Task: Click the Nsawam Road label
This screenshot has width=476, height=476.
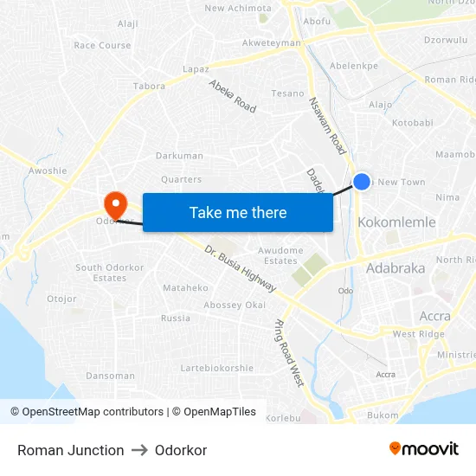Action: coord(327,125)
